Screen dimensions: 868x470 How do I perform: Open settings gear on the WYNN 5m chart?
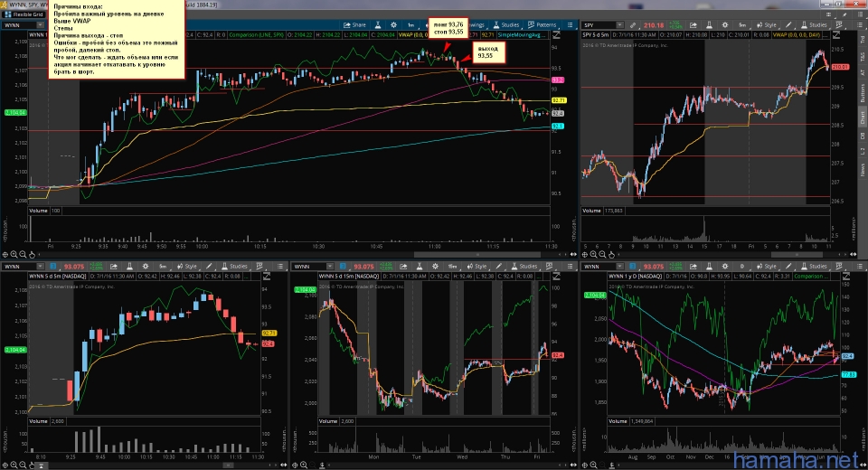(x=146, y=267)
